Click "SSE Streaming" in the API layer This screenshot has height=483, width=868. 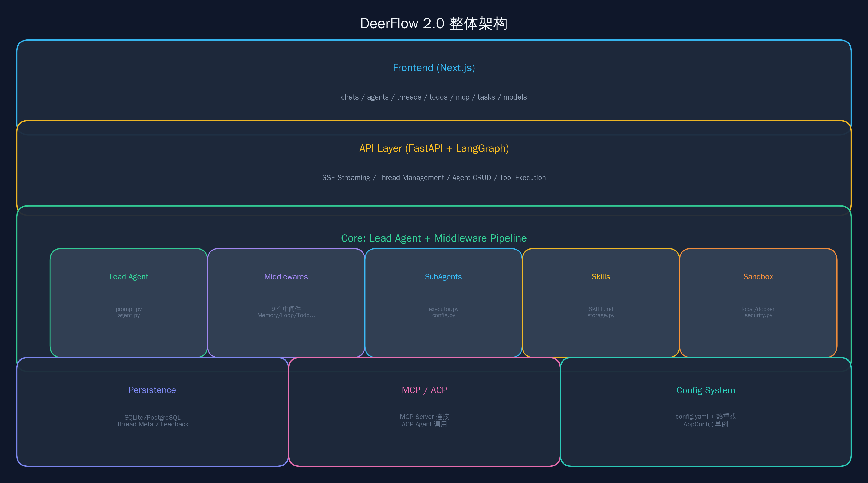[x=346, y=177]
